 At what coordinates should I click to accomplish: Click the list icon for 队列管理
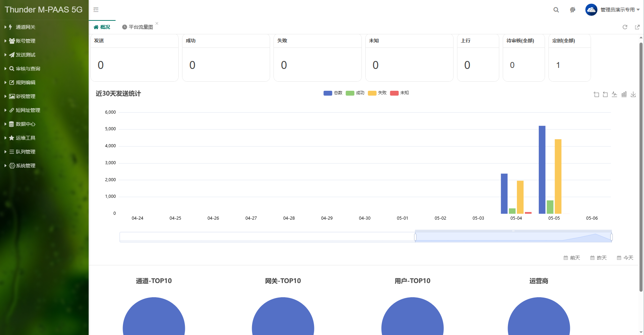[12, 152]
